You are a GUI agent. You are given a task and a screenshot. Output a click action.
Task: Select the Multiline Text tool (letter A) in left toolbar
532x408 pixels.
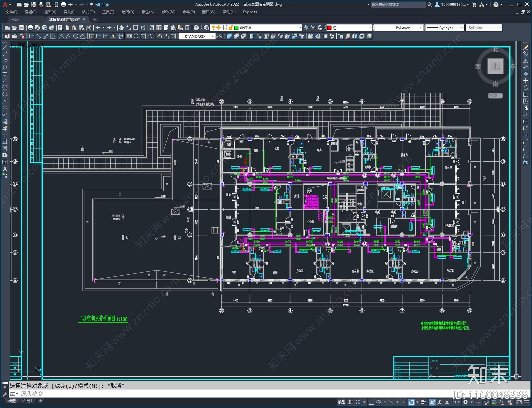[x=5, y=169]
